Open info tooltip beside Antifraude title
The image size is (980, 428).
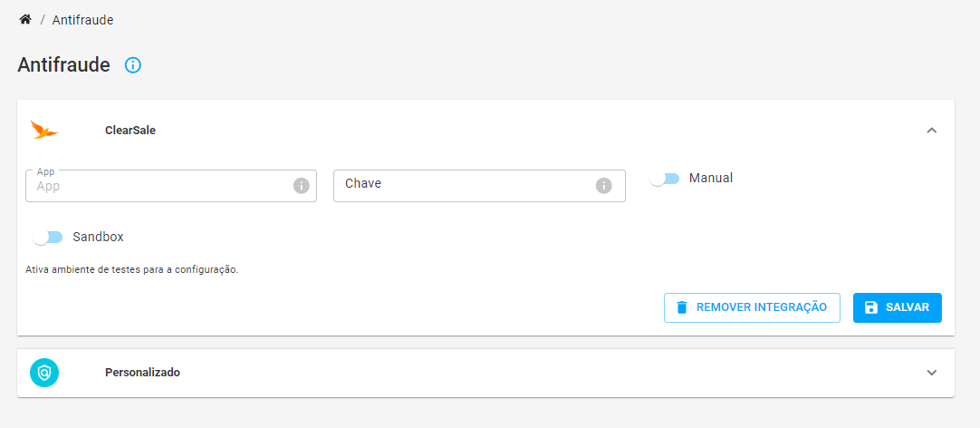click(133, 65)
